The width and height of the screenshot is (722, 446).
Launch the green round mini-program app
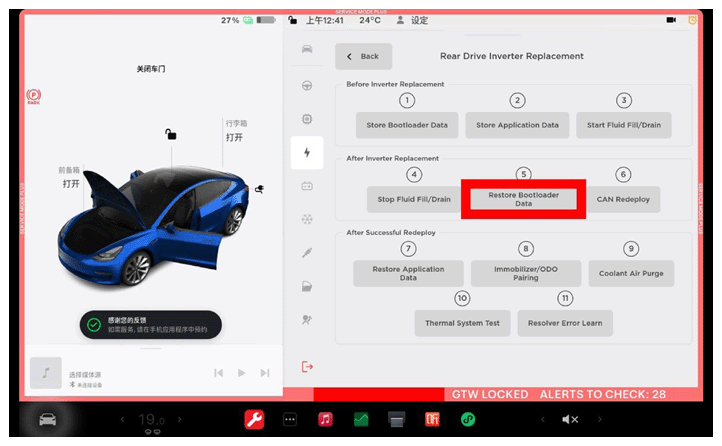click(x=468, y=419)
